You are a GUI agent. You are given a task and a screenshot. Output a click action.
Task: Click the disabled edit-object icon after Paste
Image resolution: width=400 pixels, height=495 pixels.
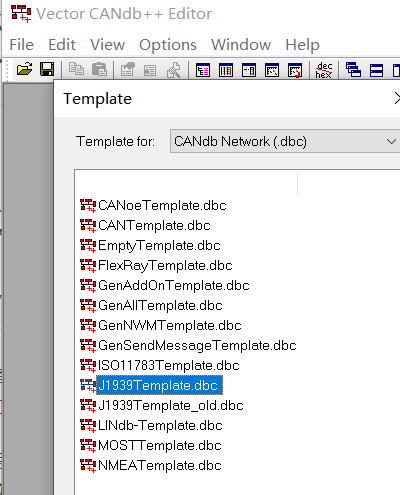click(127, 70)
